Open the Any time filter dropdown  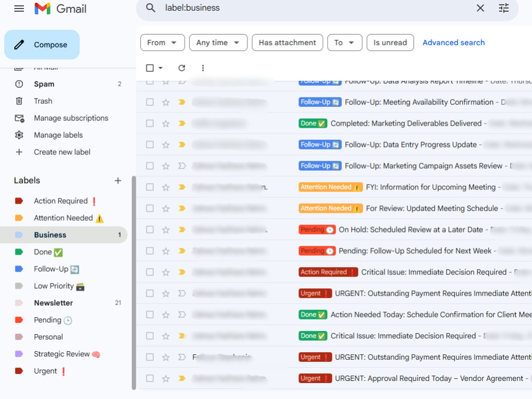pyautogui.click(x=218, y=43)
